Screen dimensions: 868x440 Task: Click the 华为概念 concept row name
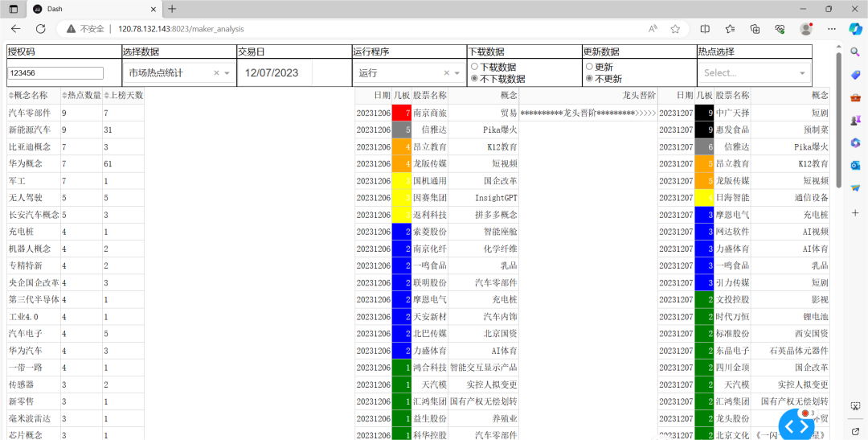(26, 163)
